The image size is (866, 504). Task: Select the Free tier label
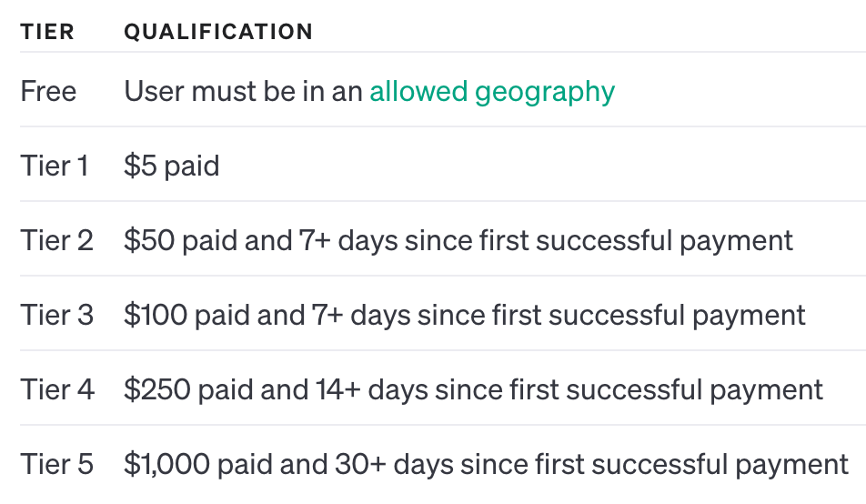click(48, 92)
